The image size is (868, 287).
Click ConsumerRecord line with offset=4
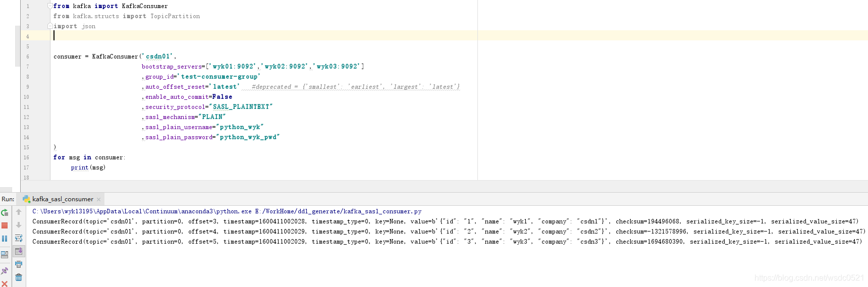tap(449, 232)
